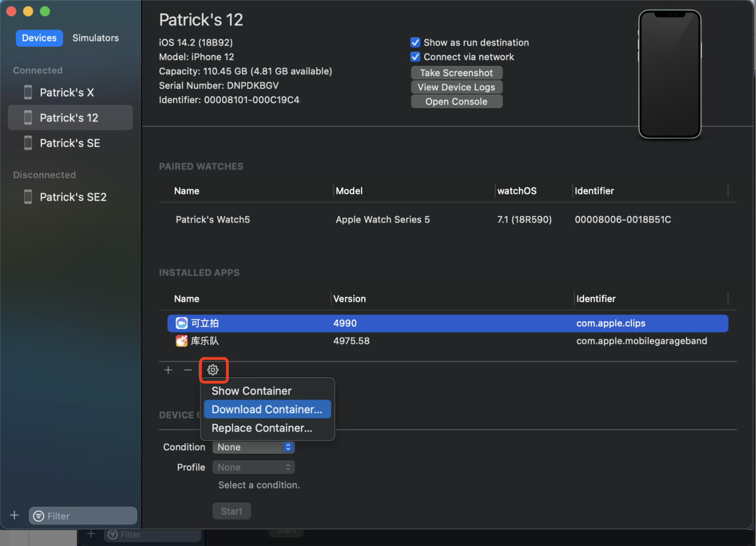Toggle Show as run destination checkbox
This screenshot has width=756, height=546.
(x=415, y=42)
